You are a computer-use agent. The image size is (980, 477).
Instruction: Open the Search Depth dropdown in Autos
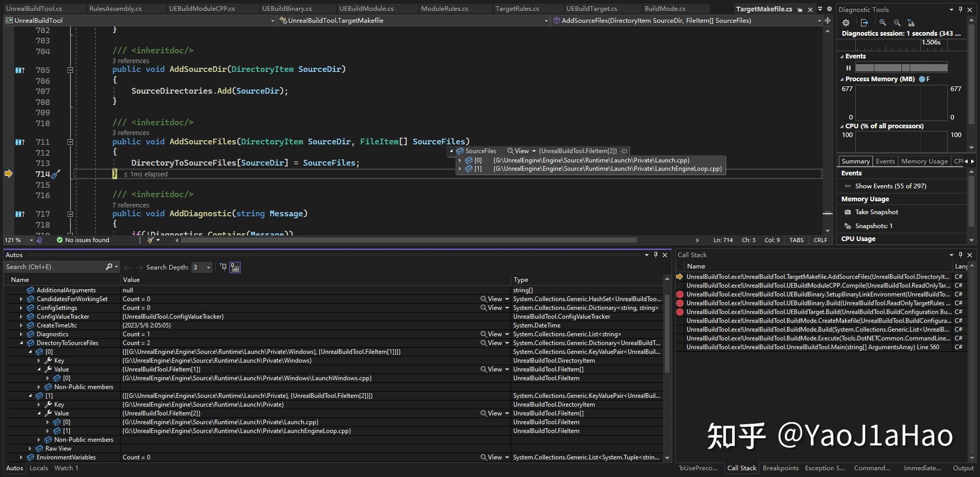tap(208, 267)
